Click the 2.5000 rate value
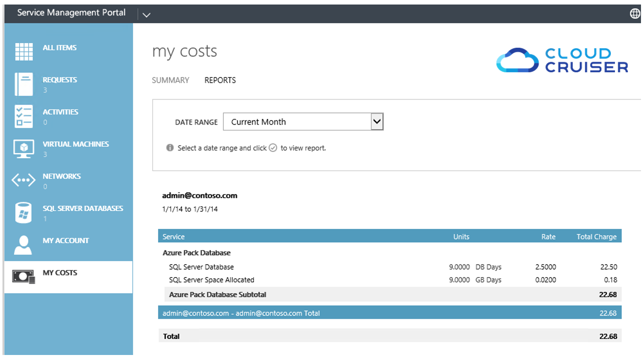The height and width of the screenshot is (359, 644). (x=546, y=267)
